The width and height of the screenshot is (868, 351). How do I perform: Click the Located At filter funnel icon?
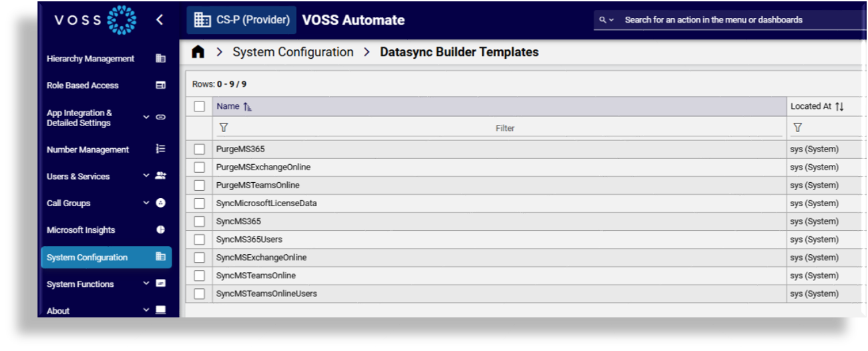[x=797, y=127]
